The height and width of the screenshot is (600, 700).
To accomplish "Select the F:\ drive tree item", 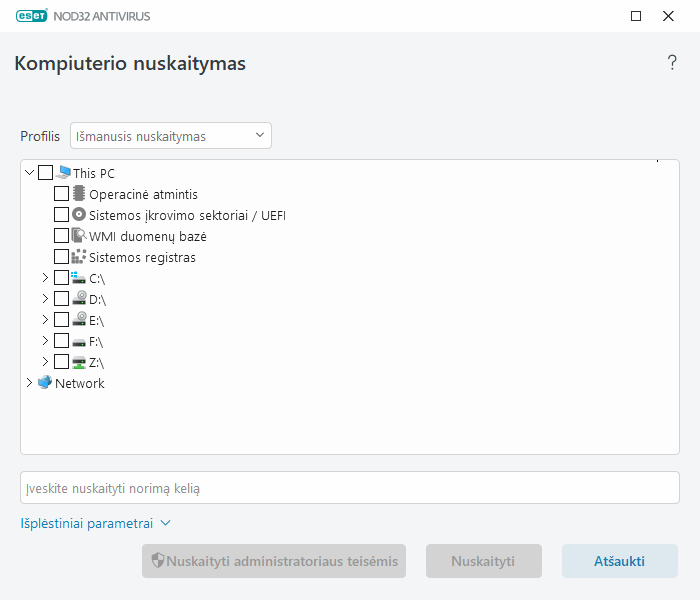I will [x=96, y=341].
